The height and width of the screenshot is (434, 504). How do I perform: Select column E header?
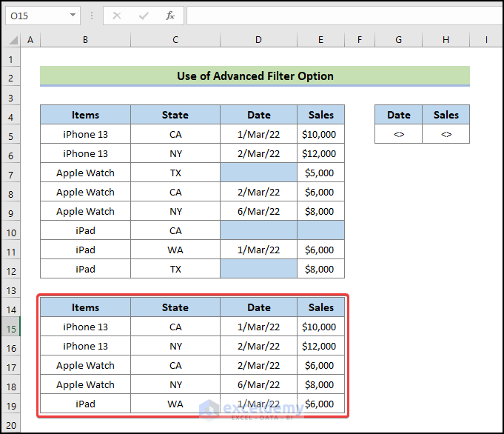(320, 40)
